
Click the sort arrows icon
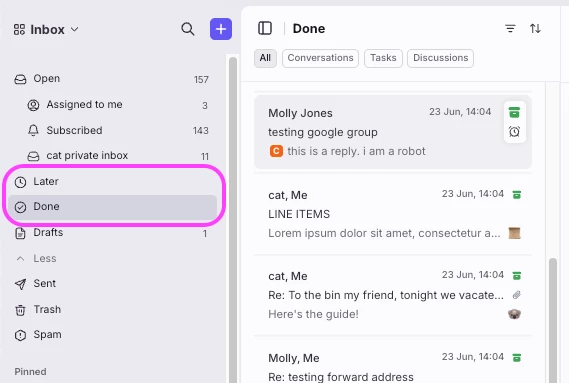click(535, 28)
